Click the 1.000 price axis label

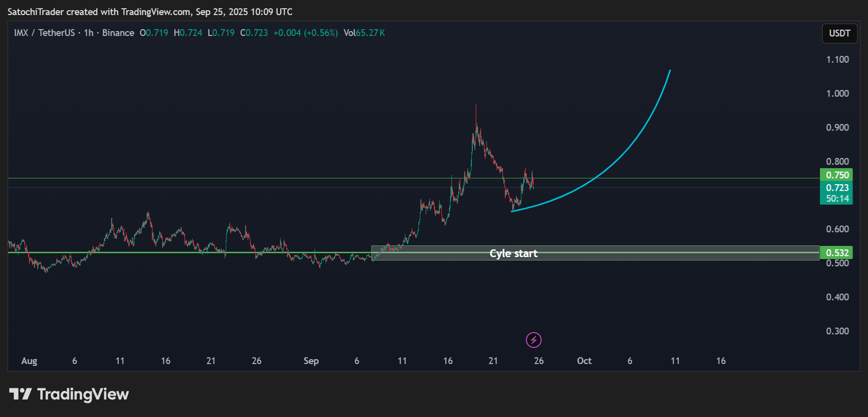[837, 93]
